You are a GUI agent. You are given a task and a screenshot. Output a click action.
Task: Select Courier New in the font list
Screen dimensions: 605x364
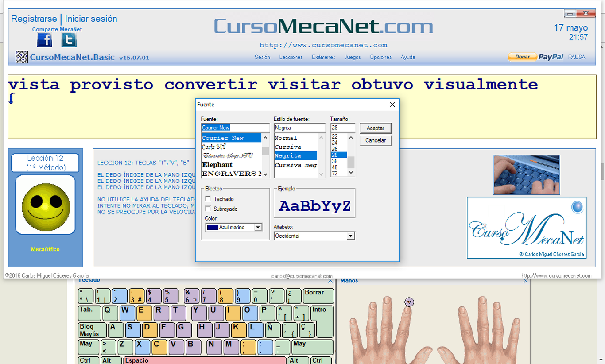click(x=231, y=138)
